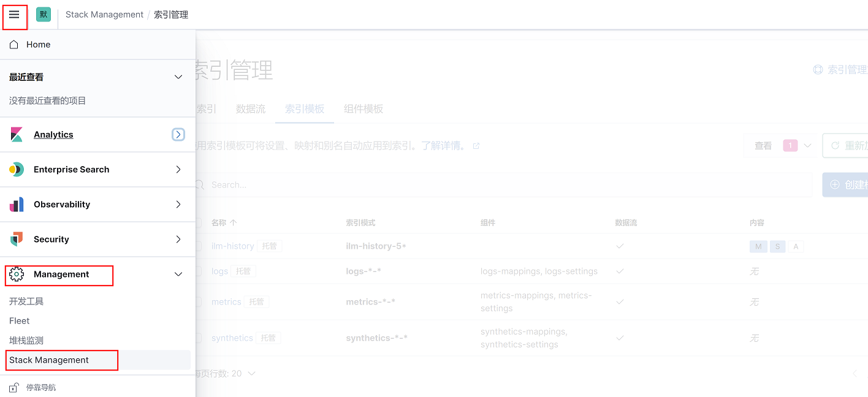Click Stack Management in the breadcrumb
868x397 pixels.
pos(104,15)
